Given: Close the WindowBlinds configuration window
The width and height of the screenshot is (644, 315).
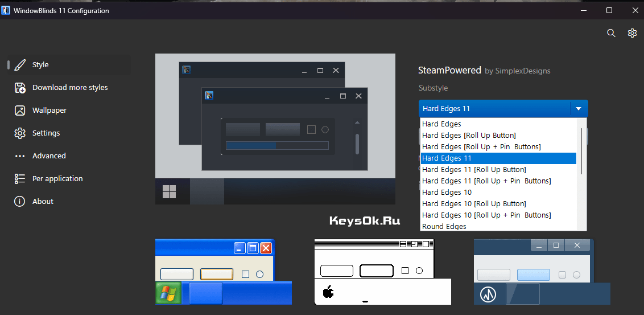Looking at the screenshot, I should (635, 11).
